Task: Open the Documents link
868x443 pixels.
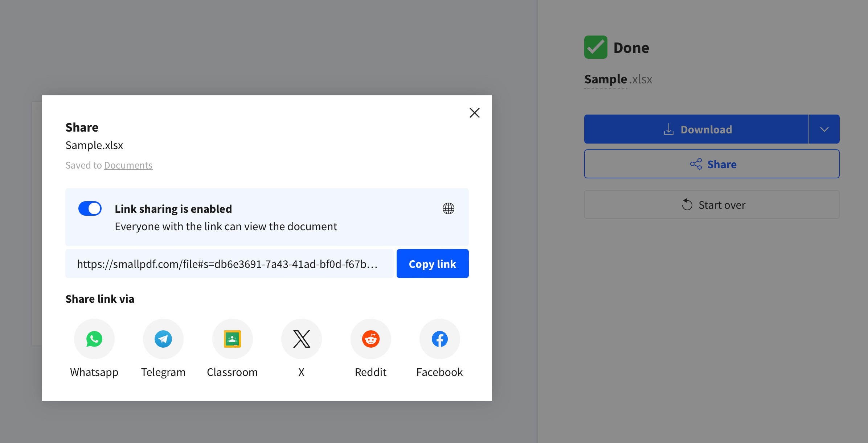Action: (x=128, y=165)
